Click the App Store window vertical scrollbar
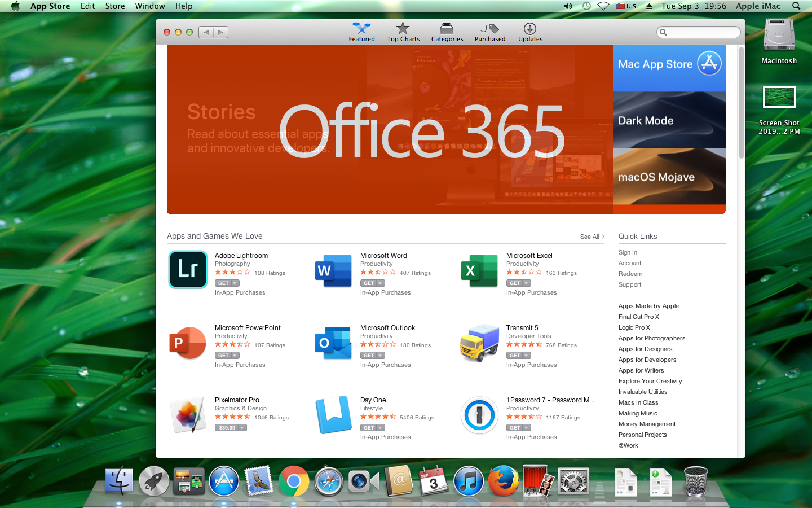This screenshot has height=508, width=812. pos(742,103)
